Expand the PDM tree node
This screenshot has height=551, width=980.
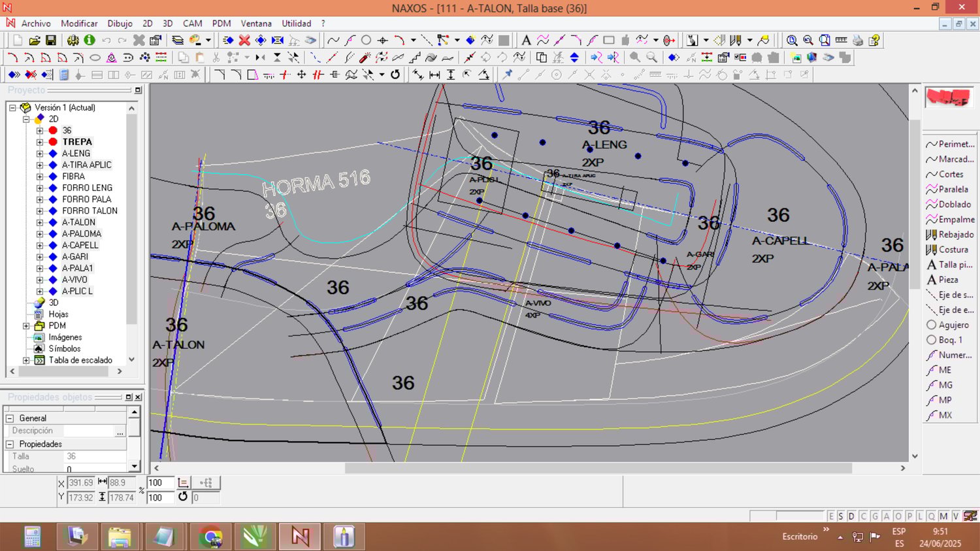[x=26, y=326]
